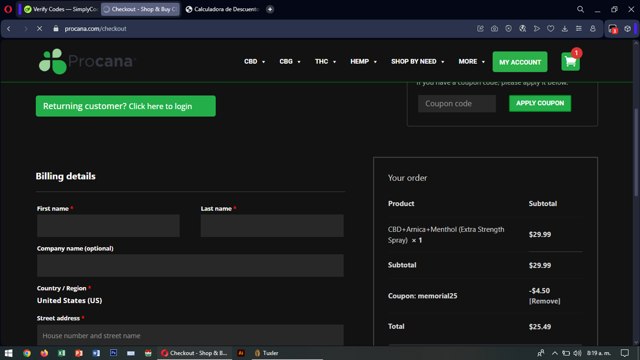The width and height of the screenshot is (640, 360).
Task: Open Photoshop from the taskbar
Action: pyautogui.click(x=113, y=353)
